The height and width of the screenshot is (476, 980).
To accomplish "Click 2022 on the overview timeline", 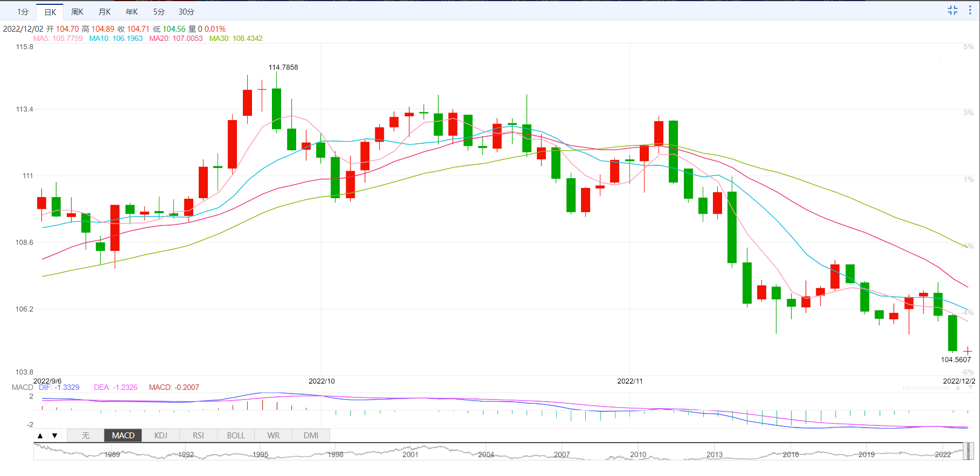I will point(943,454).
